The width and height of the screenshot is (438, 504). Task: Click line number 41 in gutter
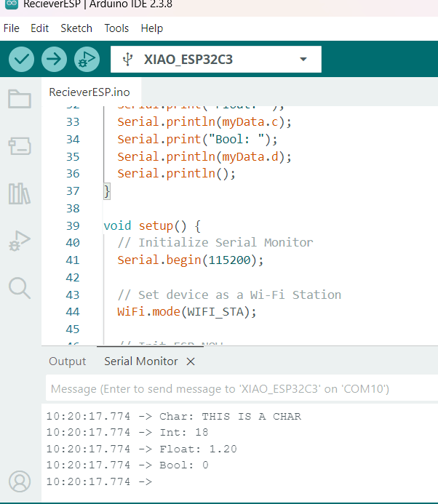pyautogui.click(x=73, y=260)
